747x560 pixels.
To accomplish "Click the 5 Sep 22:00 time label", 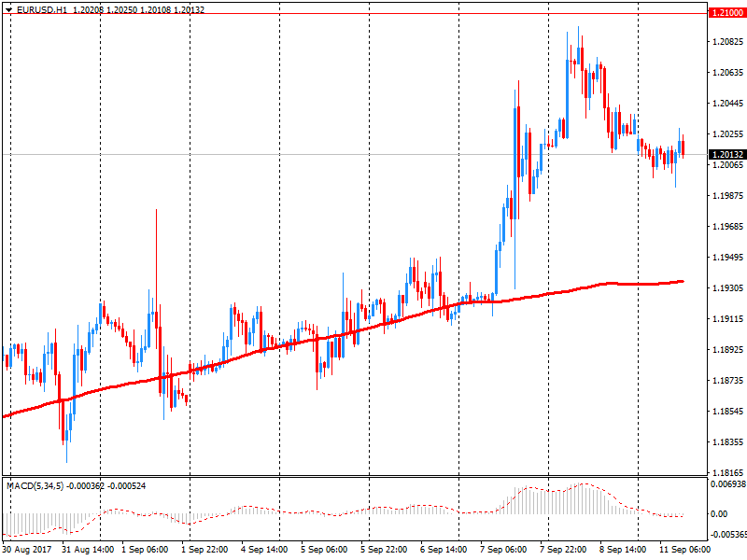I will click(384, 550).
